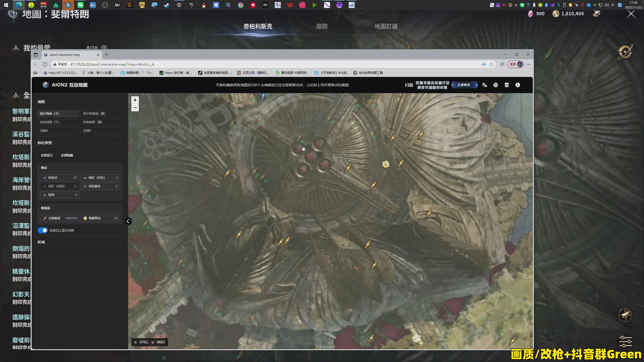
Task: Toggle show names on markers switch
Action: (x=43, y=230)
